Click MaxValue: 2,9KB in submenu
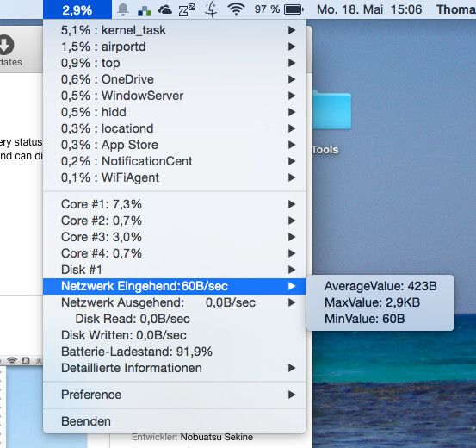Viewport: 476px width, 448px height. 380,302
